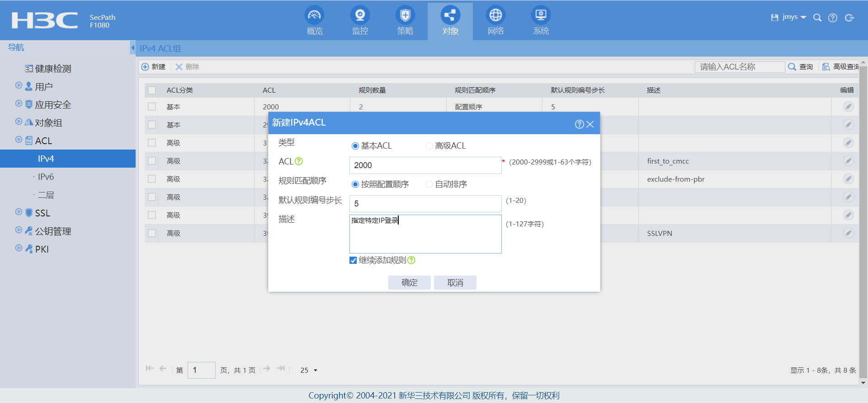
Task: Click the 描述 description textarea
Action: [425, 234]
